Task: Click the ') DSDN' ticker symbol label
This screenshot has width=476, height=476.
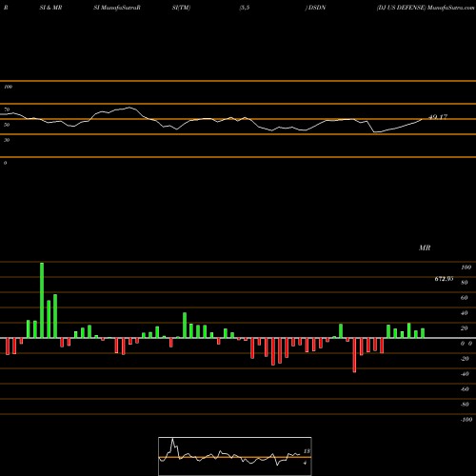Action: [315, 8]
